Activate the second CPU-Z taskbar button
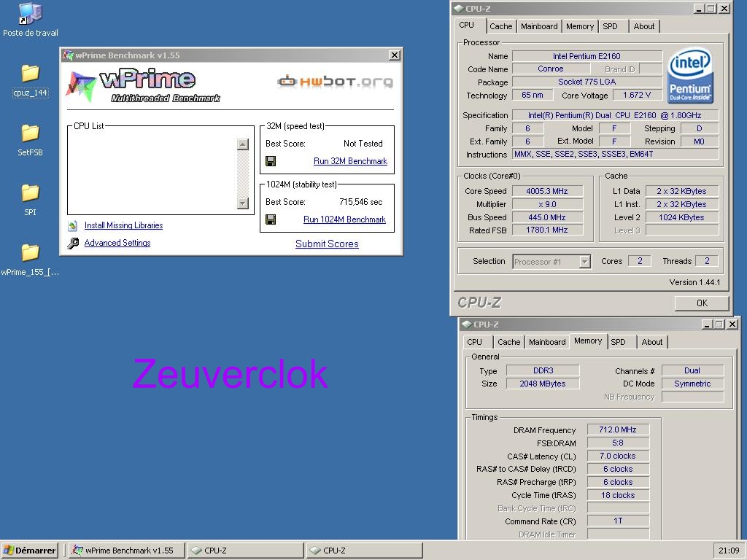 364,551
